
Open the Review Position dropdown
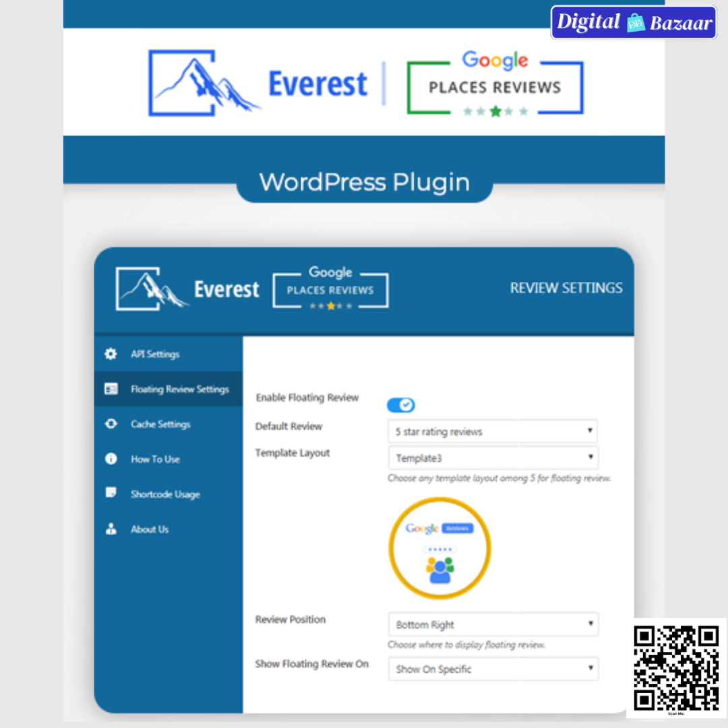493,625
